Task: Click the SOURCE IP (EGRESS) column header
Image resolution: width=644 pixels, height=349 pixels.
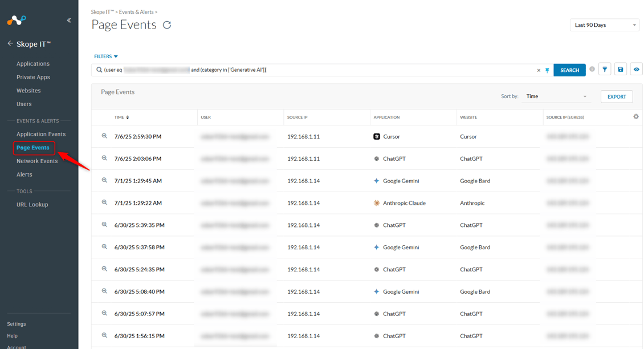Action: [565, 117]
